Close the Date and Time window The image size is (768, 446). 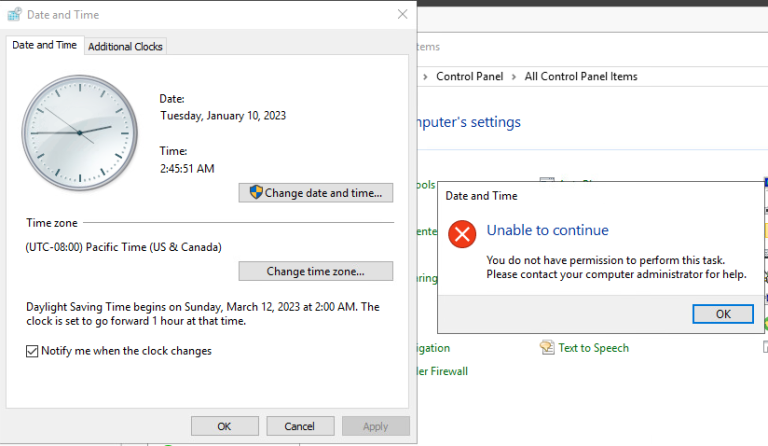coord(402,15)
